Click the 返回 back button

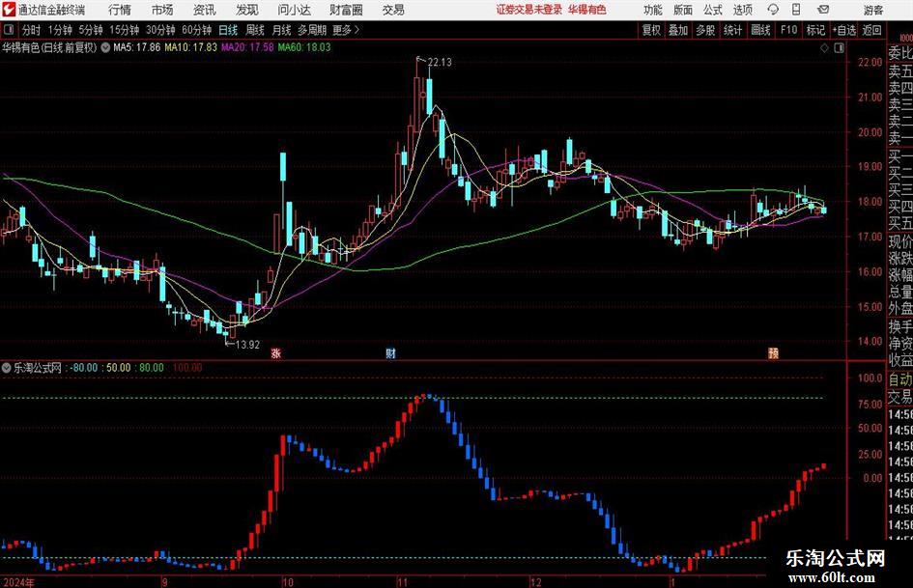[x=871, y=30]
